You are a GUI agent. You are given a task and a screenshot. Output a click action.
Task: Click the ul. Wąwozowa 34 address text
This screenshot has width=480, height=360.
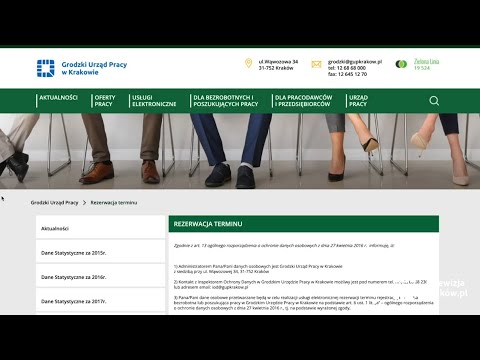[x=278, y=62]
